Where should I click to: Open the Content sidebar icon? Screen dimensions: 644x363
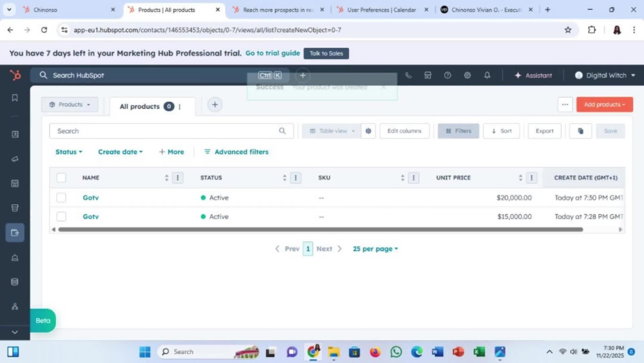pos(15,184)
